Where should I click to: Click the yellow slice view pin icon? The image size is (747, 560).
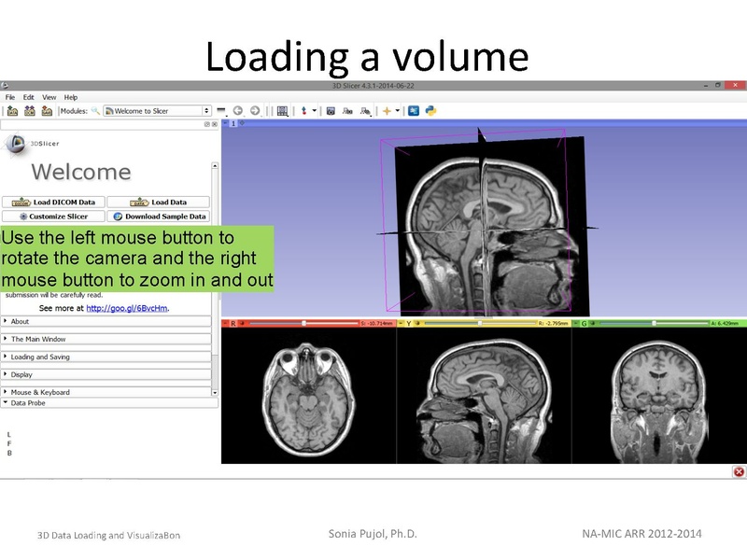401,323
